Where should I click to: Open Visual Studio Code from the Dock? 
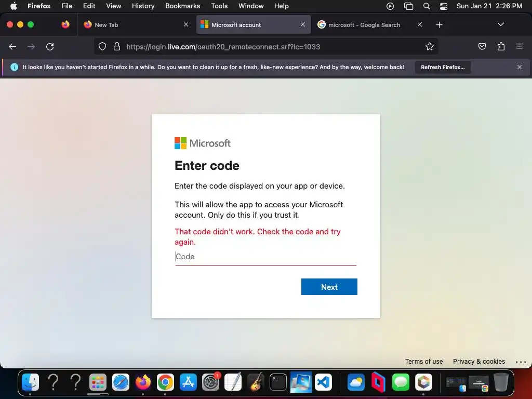(323, 382)
